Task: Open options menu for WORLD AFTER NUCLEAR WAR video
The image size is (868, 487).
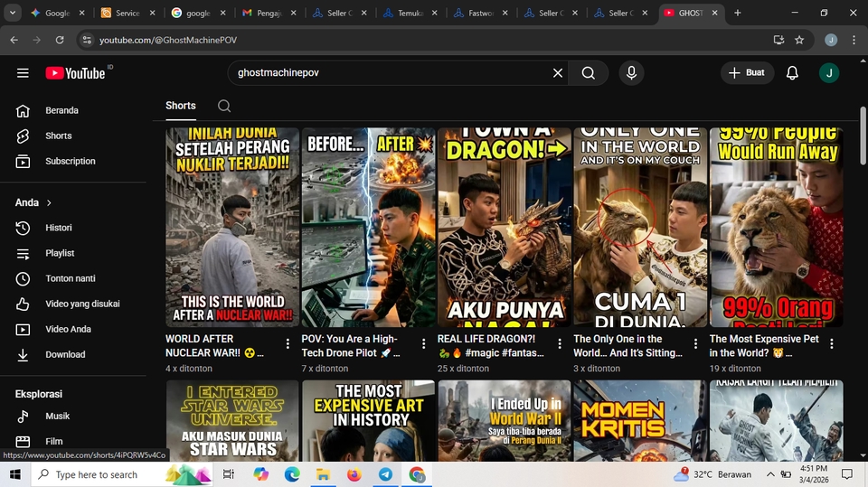Action: click(288, 344)
